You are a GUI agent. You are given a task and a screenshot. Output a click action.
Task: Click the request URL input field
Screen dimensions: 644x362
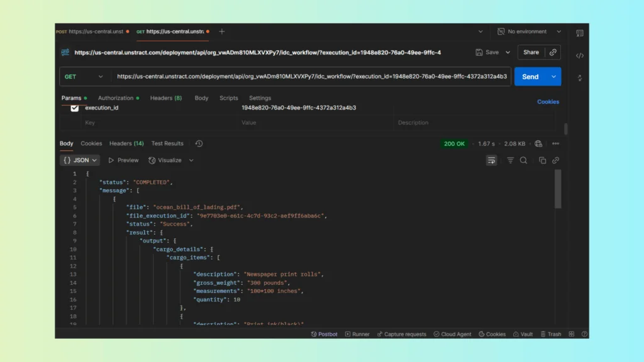point(312,77)
